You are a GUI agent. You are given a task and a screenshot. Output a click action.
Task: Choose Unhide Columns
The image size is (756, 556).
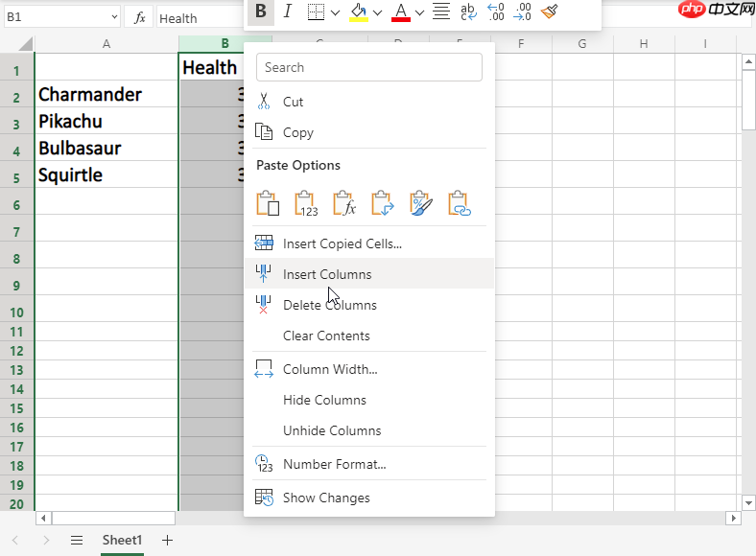click(369, 430)
